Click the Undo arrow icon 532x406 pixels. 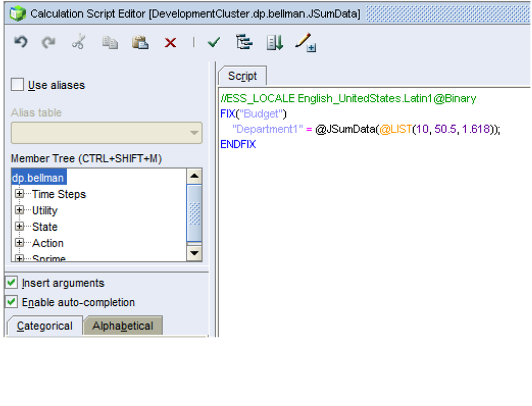pos(20,42)
